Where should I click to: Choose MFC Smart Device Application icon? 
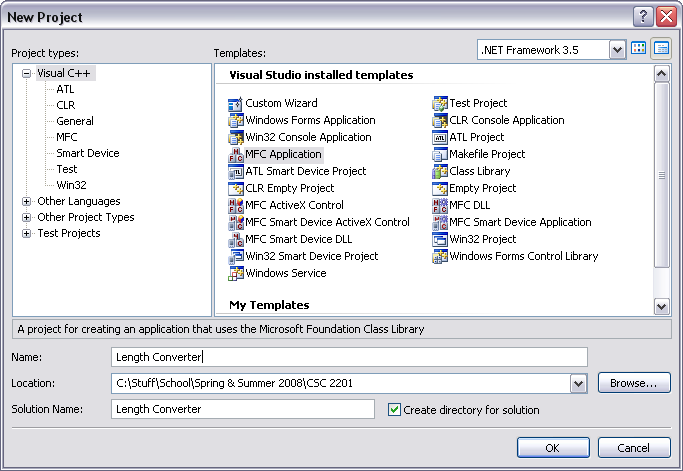(440, 222)
